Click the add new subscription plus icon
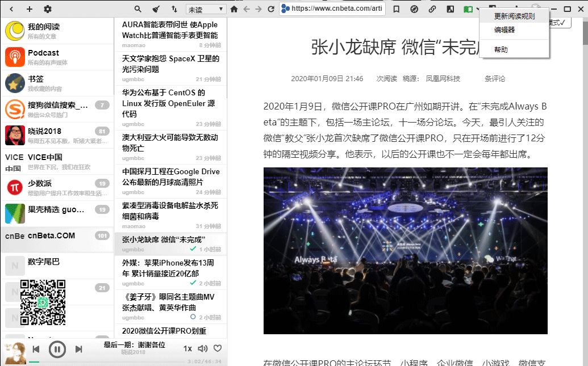This screenshot has width=588, height=366. [29, 9]
